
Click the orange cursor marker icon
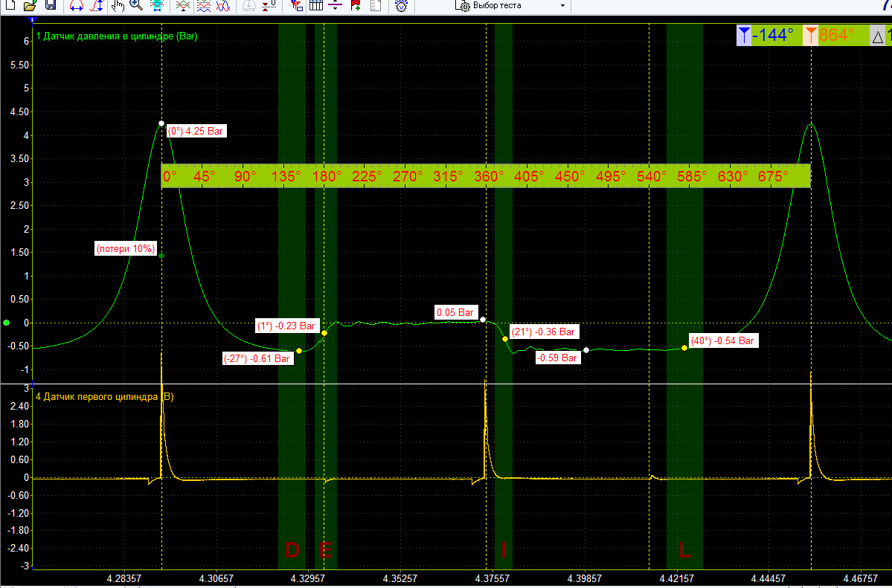(811, 35)
